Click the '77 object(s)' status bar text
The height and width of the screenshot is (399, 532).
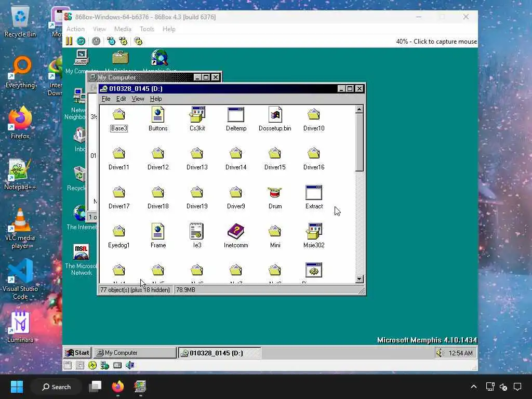point(136,290)
